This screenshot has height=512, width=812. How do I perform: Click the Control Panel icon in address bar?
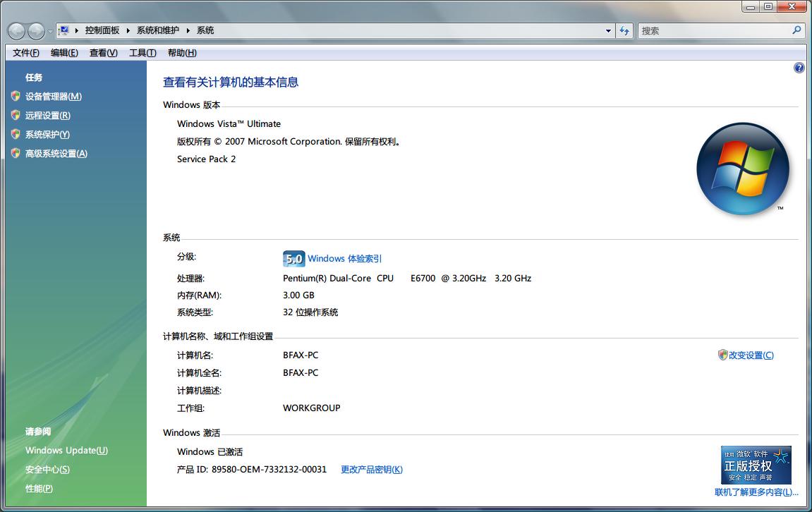pos(64,30)
